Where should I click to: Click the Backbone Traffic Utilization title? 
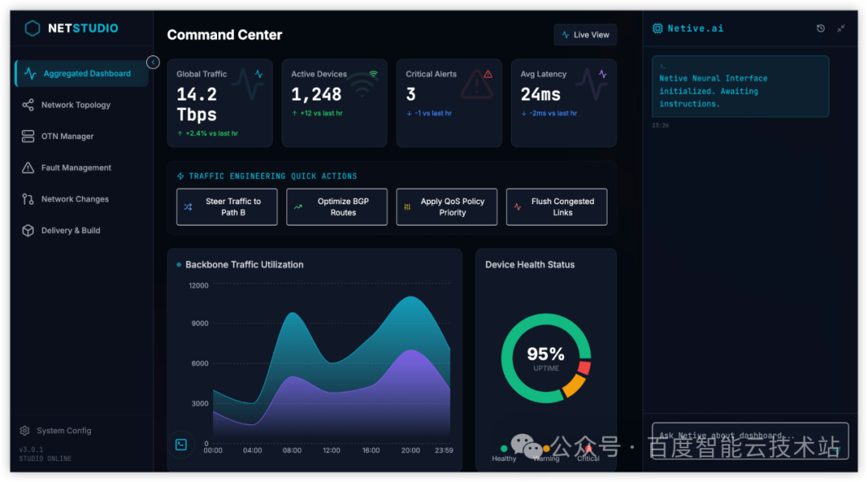pyautogui.click(x=244, y=265)
